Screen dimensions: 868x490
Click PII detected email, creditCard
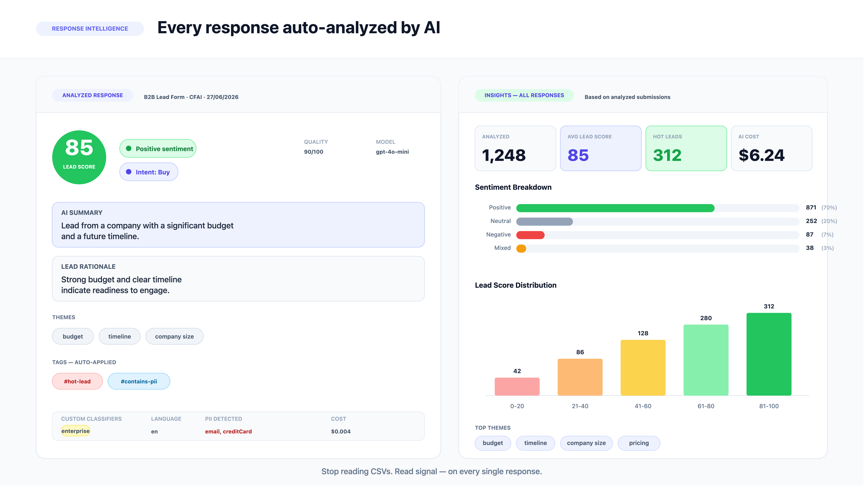(x=230, y=434)
